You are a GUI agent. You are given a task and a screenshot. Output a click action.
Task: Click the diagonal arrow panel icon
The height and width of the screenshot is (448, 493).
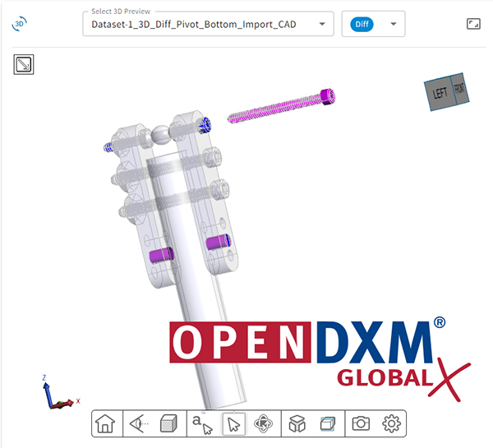point(24,64)
